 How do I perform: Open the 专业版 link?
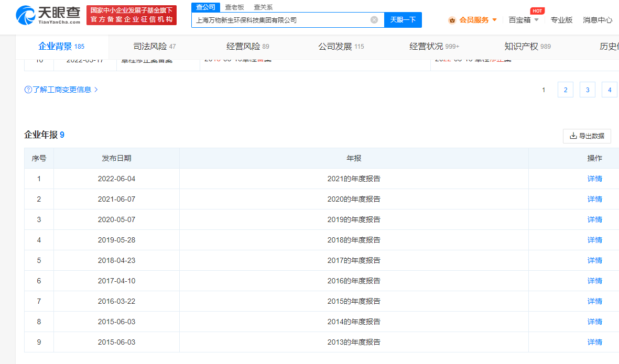coord(561,20)
